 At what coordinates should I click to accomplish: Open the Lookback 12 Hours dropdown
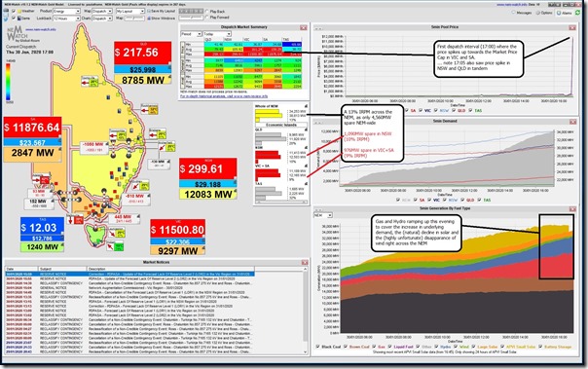67,18
